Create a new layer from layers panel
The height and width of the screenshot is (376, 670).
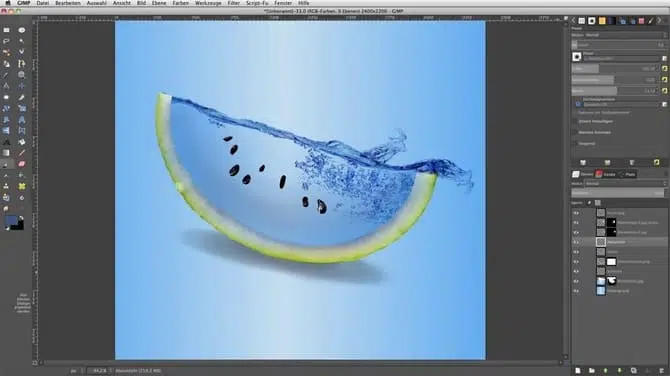578,370
